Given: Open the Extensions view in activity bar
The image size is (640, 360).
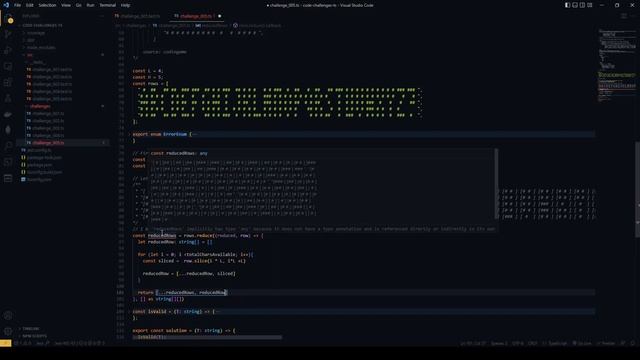Looking at the screenshot, I should [8, 82].
